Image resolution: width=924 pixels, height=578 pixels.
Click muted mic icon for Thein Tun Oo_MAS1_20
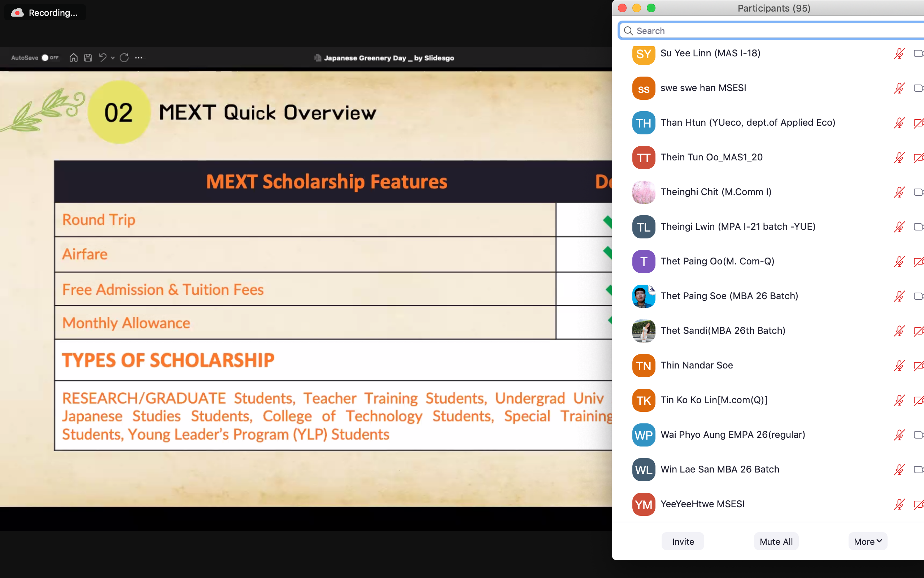pyautogui.click(x=899, y=158)
